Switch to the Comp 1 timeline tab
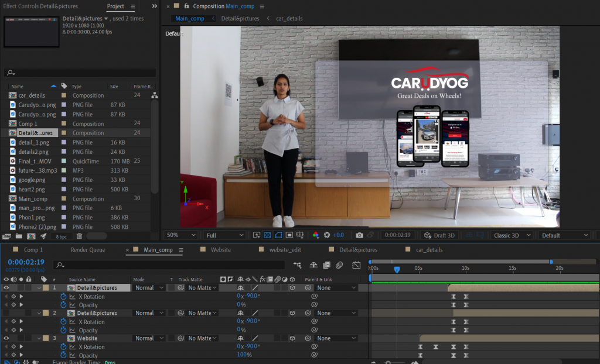Image resolution: width=600 pixels, height=364 pixels. [33, 250]
